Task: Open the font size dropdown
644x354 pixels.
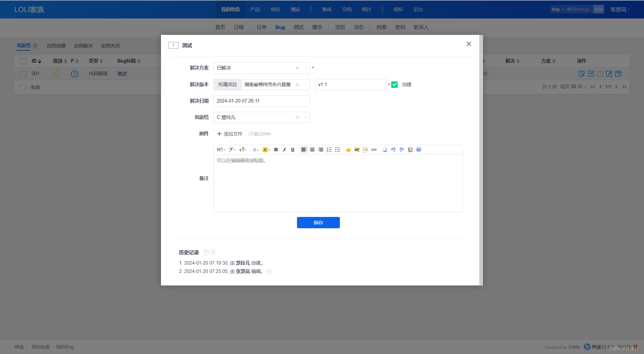Action: [243, 150]
